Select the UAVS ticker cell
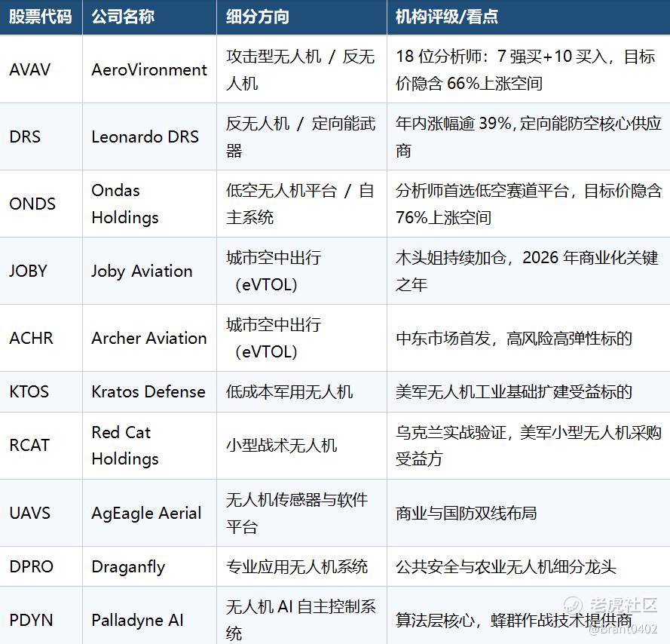 click(41, 513)
